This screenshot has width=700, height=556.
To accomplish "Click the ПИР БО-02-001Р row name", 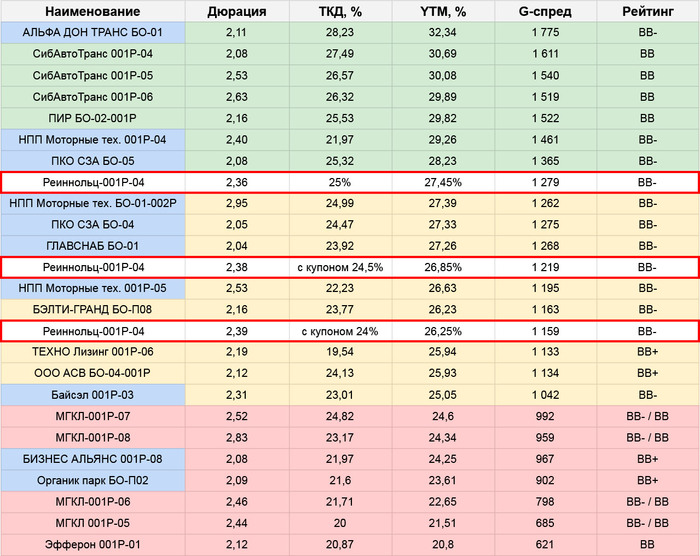I will 93,118.
